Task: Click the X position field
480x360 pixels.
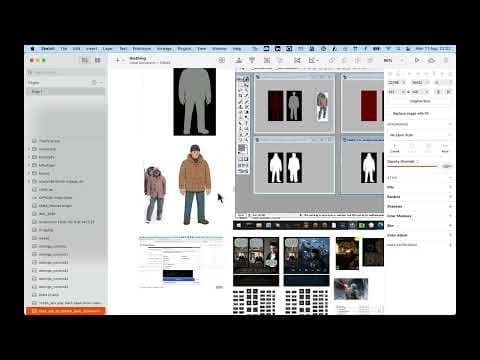Action: point(397,82)
